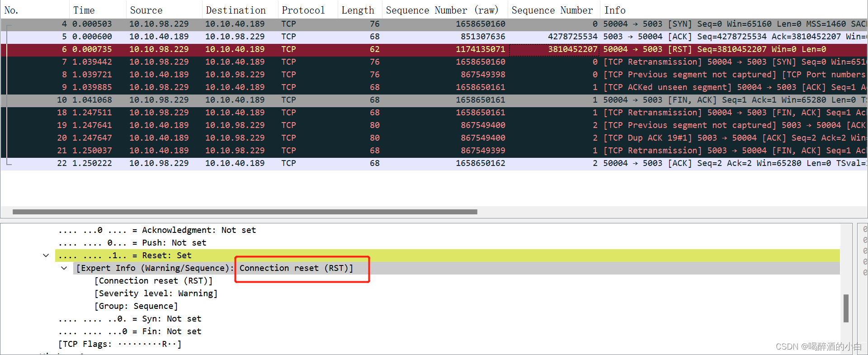Click the packet list horizontal scrollbar thumb
Screen dimensions: 868x355
coord(245,212)
